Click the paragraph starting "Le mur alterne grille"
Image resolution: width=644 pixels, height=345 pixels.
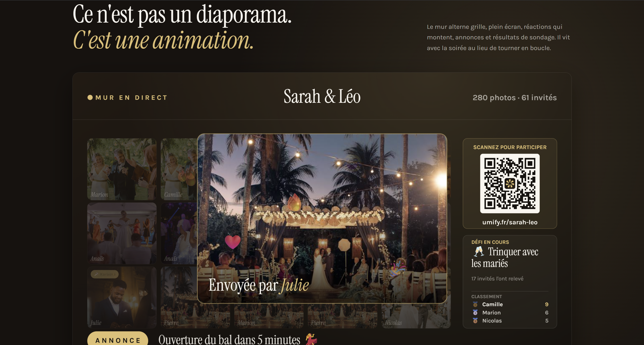[x=498, y=37]
